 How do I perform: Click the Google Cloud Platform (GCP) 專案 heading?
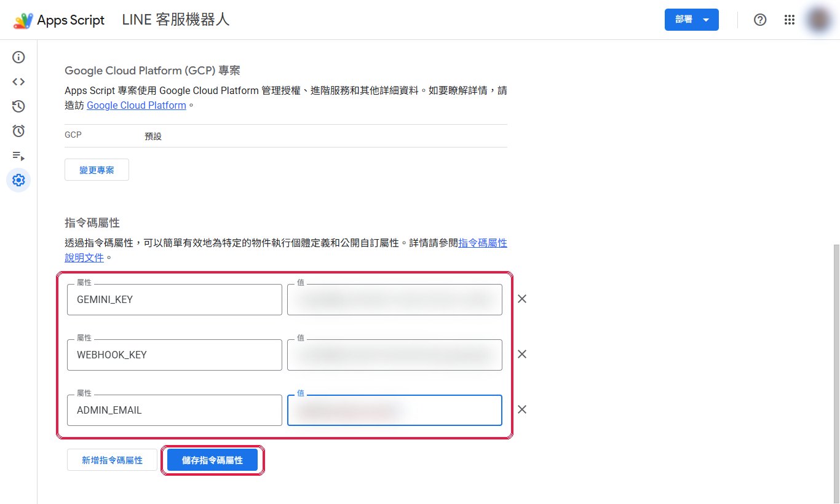[x=153, y=71]
